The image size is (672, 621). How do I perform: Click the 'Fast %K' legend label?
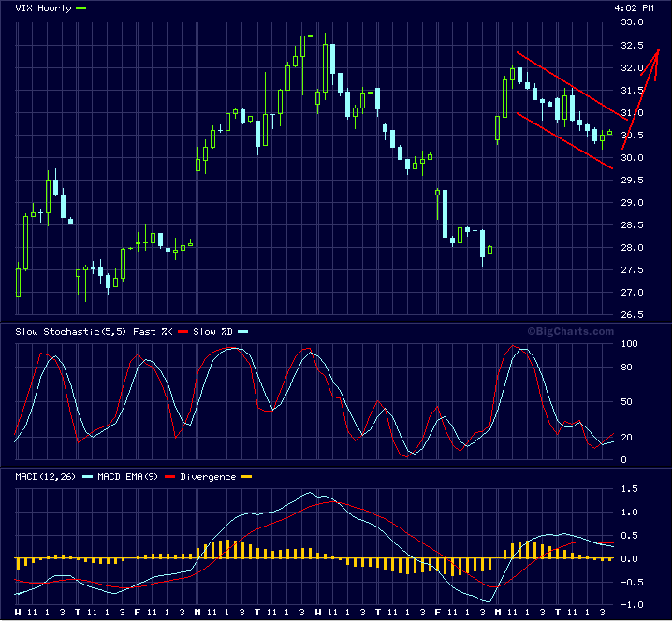pyautogui.click(x=153, y=331)
